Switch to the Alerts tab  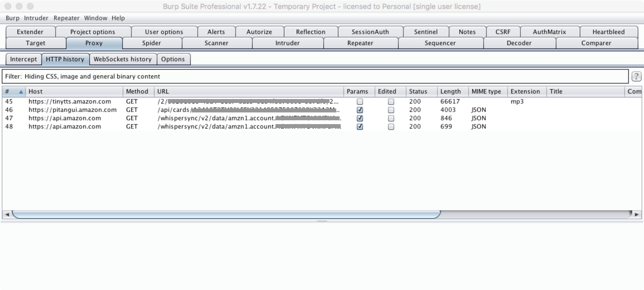[216, 32]
